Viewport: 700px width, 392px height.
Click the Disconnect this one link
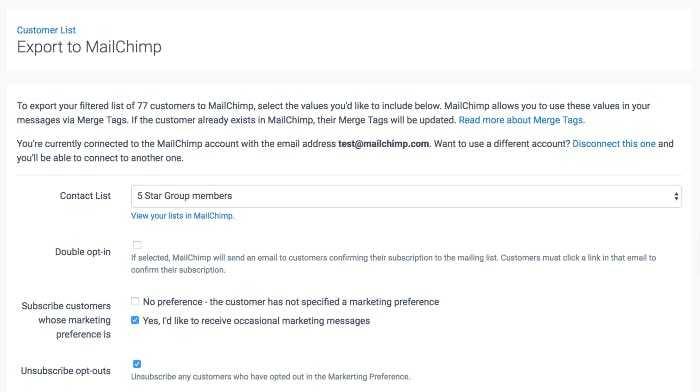click(614, 144)
